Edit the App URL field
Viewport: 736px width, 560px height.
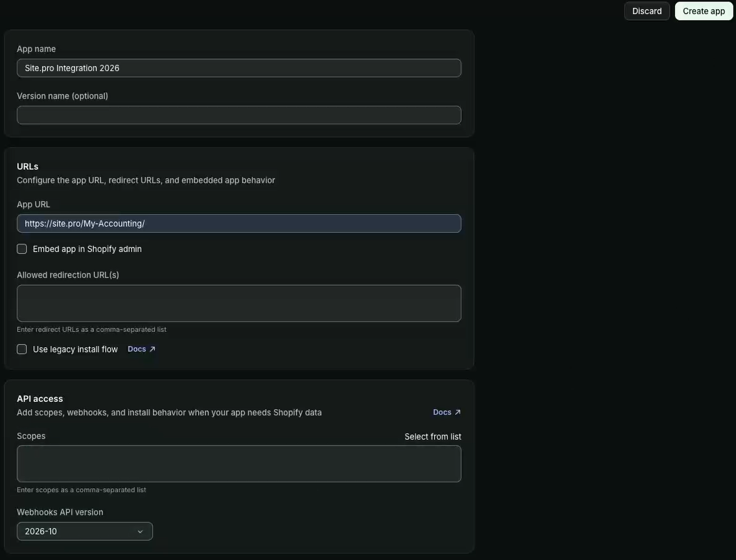(x=239, y=224)
